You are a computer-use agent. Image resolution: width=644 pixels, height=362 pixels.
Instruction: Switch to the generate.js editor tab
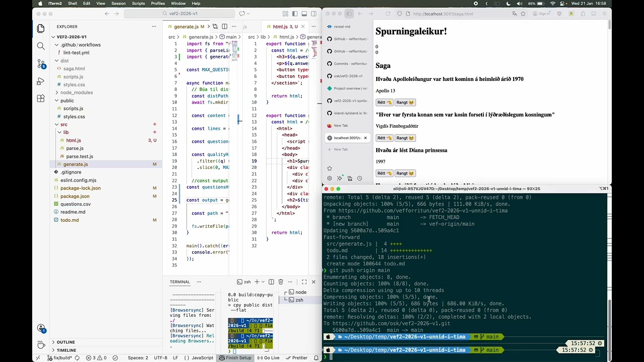pyautogui.click(x=186, y=27)
